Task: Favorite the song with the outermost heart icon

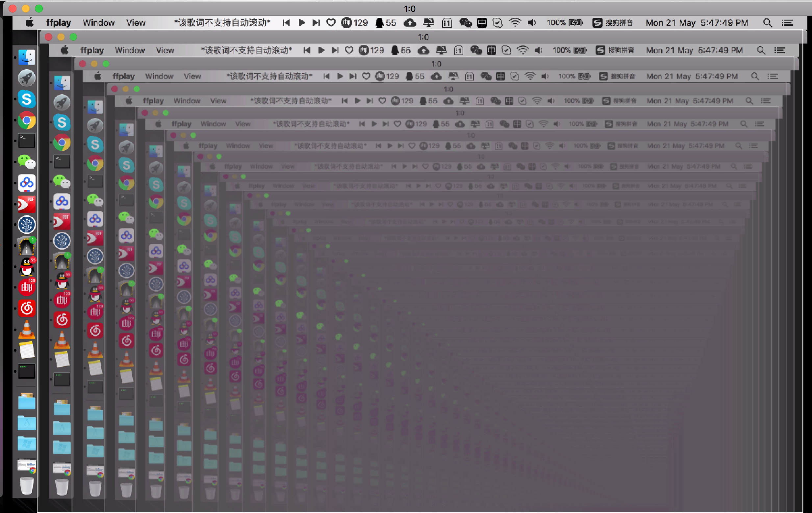Action: pyautogui.click(x=331, y=23)
